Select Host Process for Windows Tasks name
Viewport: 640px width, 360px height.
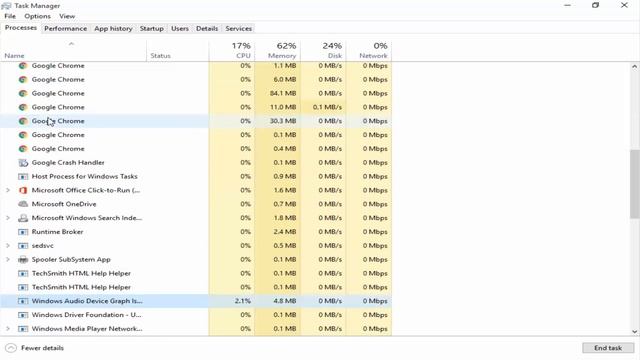click(84, 177)
